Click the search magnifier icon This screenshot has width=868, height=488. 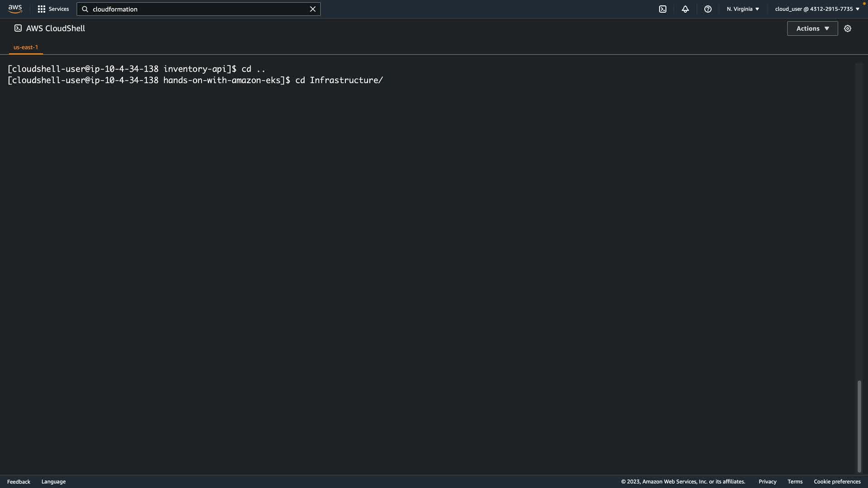[x=85, y=9]
